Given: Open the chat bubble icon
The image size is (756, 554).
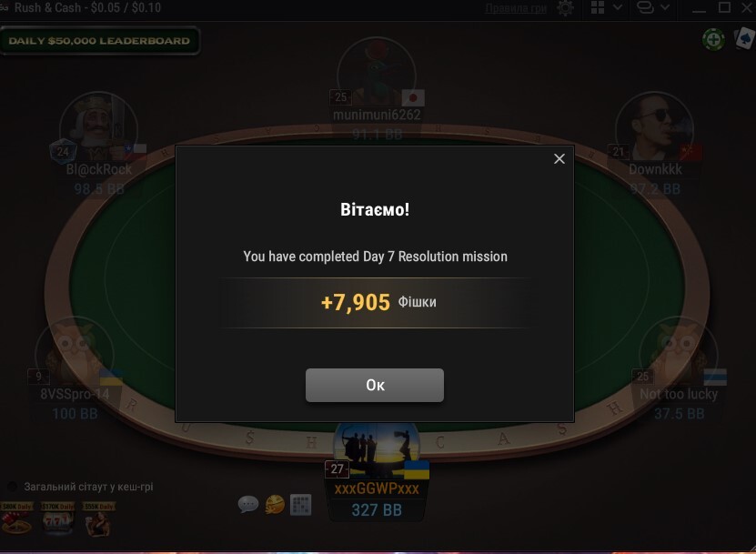Looking at the screenshot, I should click(x=248, y=504).
